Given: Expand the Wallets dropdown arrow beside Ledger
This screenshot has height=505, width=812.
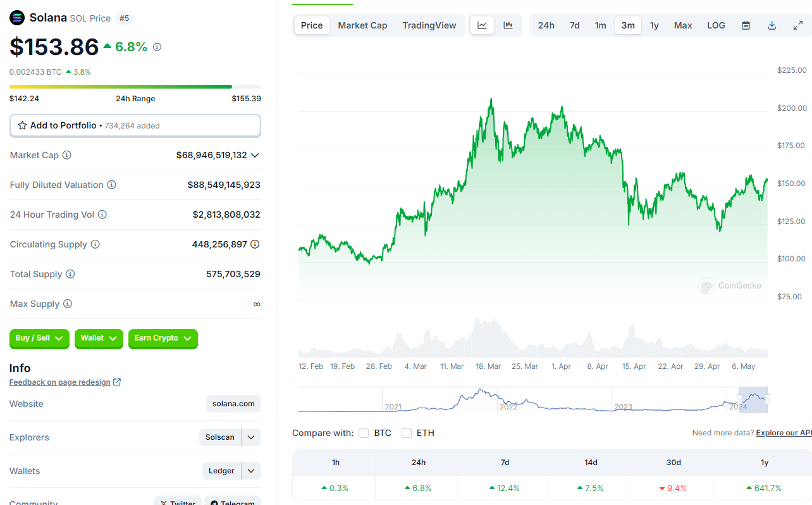Looking at the screenshot, I should 251,471.
